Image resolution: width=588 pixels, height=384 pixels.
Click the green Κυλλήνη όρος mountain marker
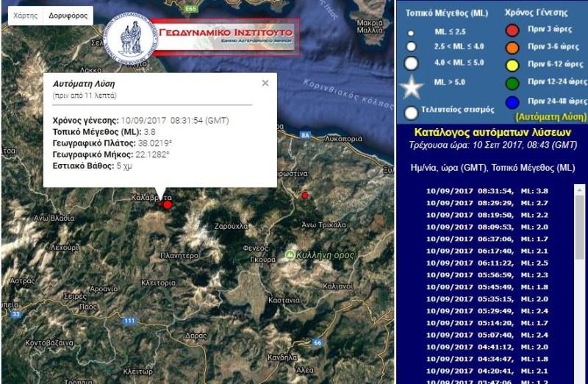(291, 255)
